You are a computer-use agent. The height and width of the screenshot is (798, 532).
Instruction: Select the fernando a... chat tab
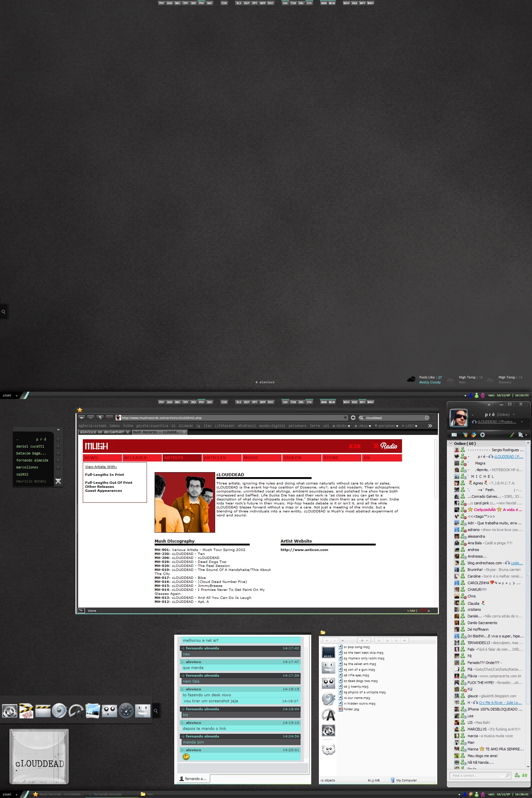[193, 779]
